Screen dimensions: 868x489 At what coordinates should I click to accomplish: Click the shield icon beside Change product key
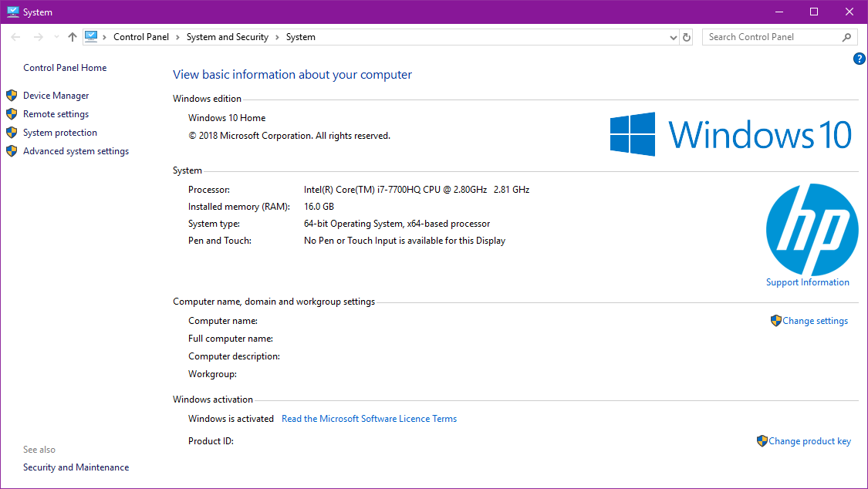coord(761,440)
